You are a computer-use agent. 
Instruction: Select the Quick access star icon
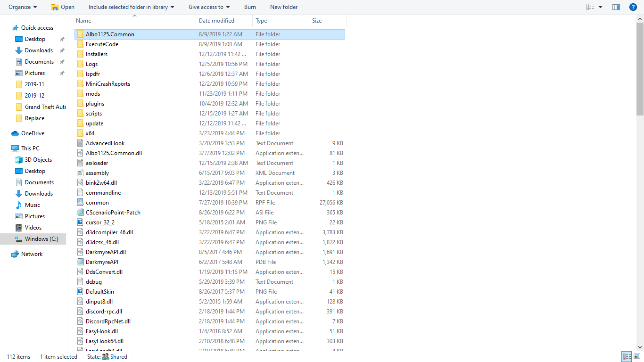click(16, 28)
